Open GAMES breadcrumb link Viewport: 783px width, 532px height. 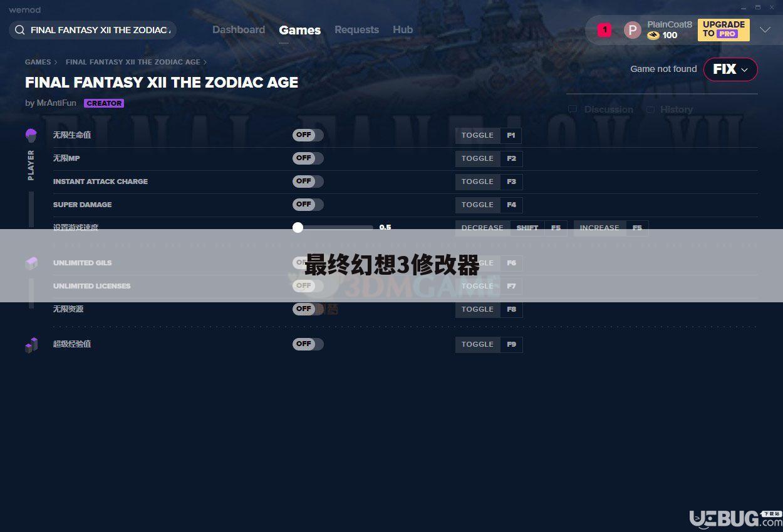pos(38,62)
